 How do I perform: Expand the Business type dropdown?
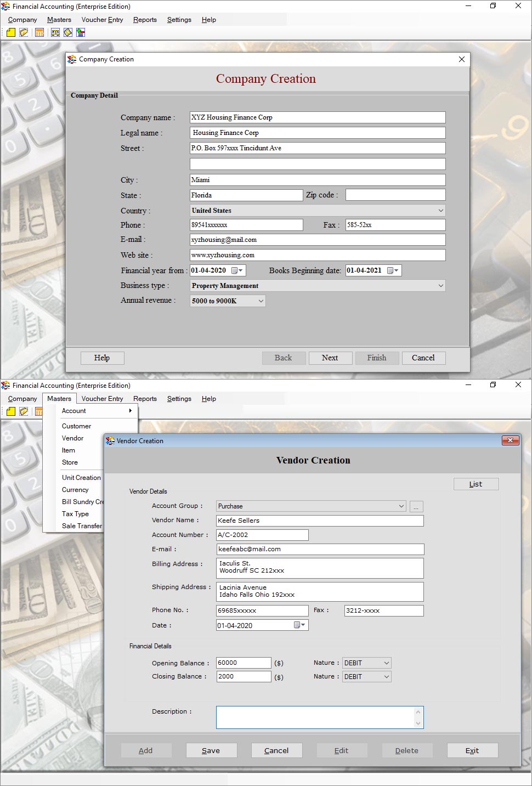pyautogui.click(x=440, y=285)
